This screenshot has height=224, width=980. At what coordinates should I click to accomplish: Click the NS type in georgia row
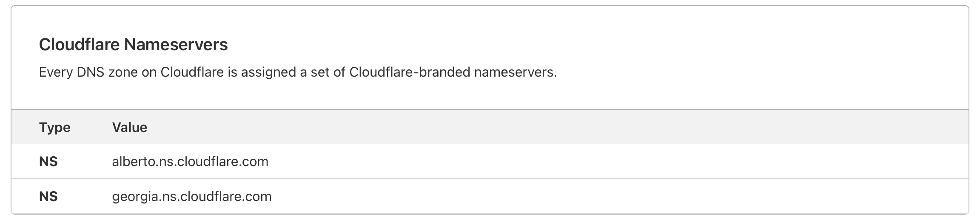point(48,197)
